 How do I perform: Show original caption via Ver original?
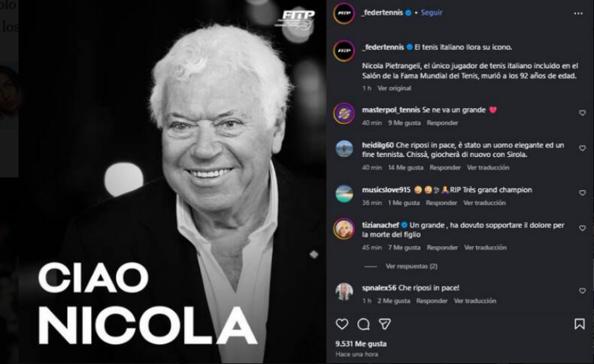[x=394, y=88]
